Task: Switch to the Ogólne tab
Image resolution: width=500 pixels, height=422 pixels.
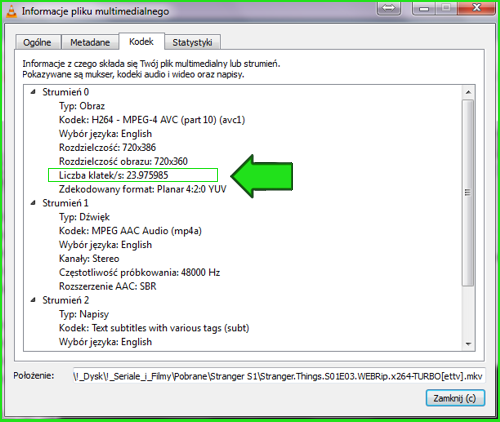Action: coord(38,42)
